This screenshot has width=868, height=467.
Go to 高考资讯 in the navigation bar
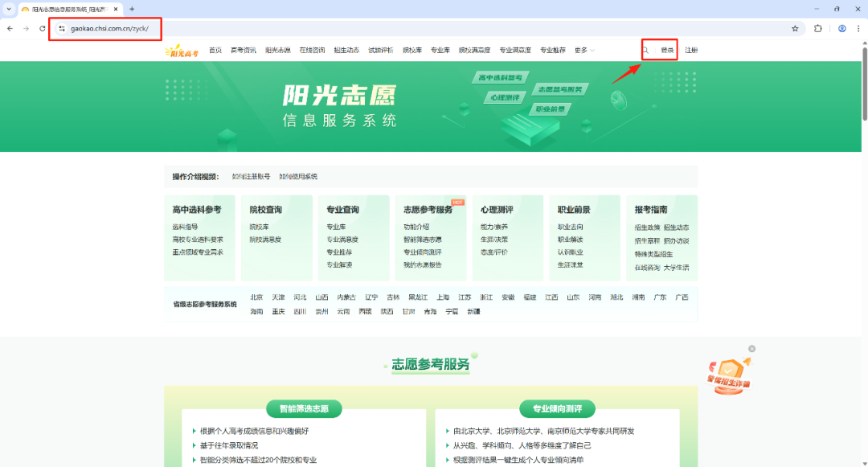click(x=243, y=50)
